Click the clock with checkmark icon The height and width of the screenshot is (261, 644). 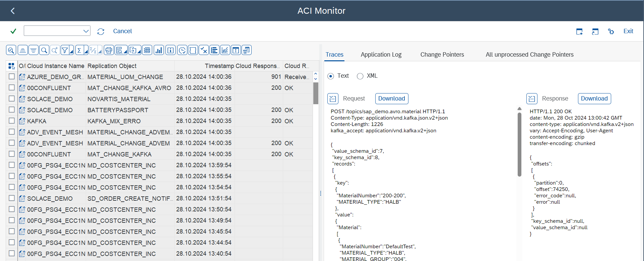(182, 50)
